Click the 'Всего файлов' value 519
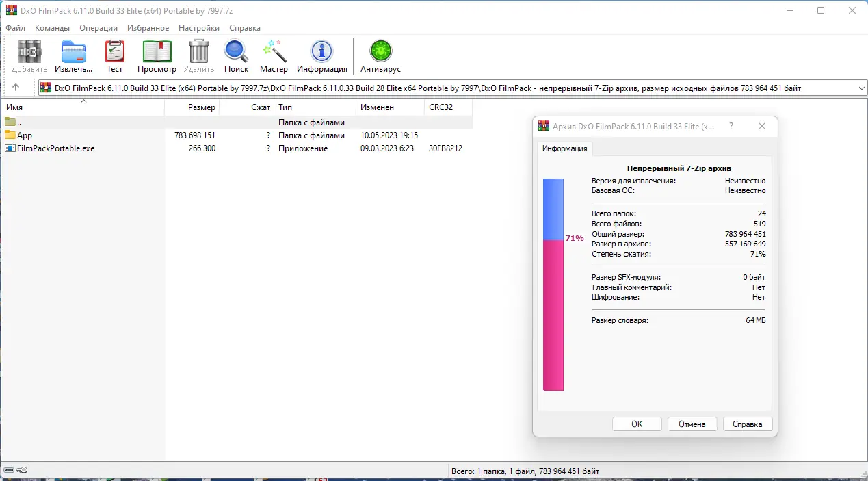 [x=759, y=224]
